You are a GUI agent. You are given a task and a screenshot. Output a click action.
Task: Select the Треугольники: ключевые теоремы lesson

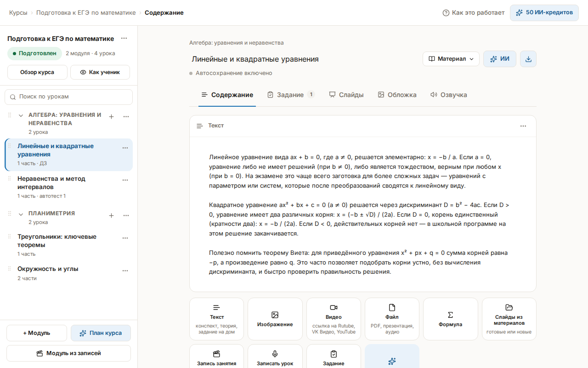click(69, 245)
